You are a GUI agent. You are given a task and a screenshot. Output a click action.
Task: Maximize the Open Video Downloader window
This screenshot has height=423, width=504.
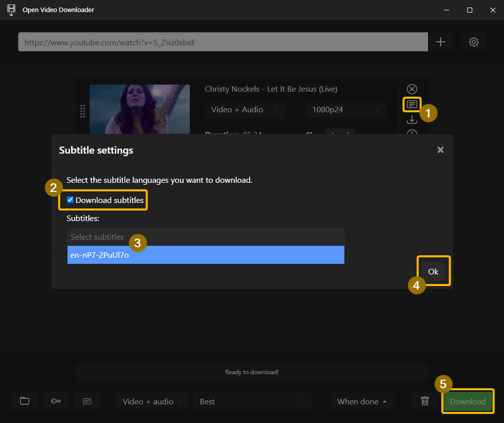pos(469,10)
